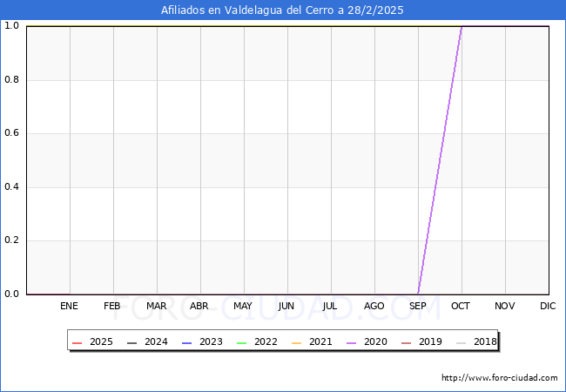Select the 2022 legend entry
The height and width of the screenshot is (392, 566).
click(x=257, y=341)
